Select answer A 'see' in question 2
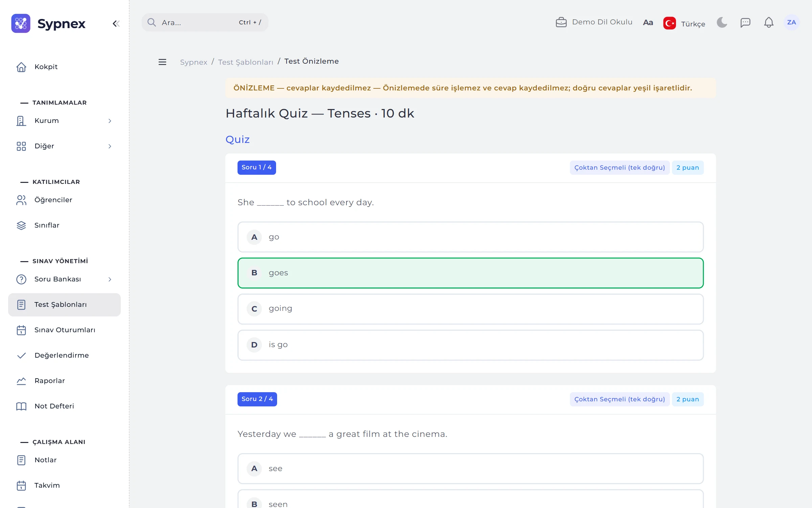Viewport: 812px width, 508px height. click(470, 468)
